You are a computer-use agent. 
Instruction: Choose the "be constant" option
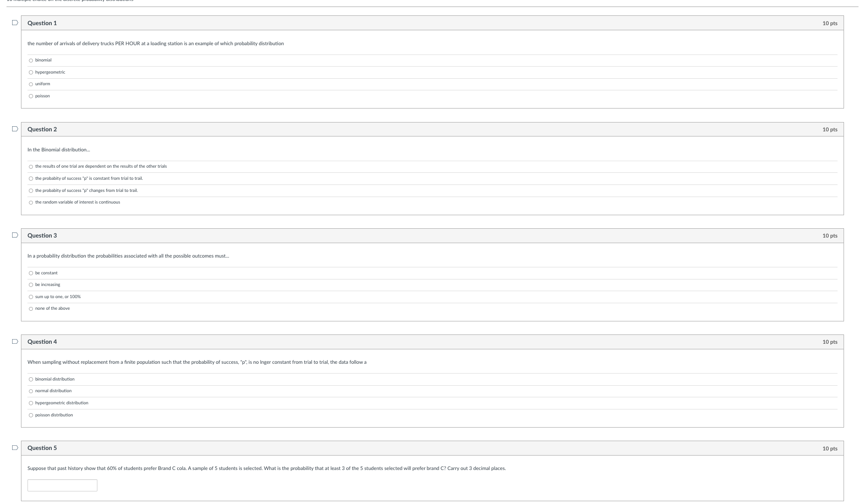[x=31, y=273]
